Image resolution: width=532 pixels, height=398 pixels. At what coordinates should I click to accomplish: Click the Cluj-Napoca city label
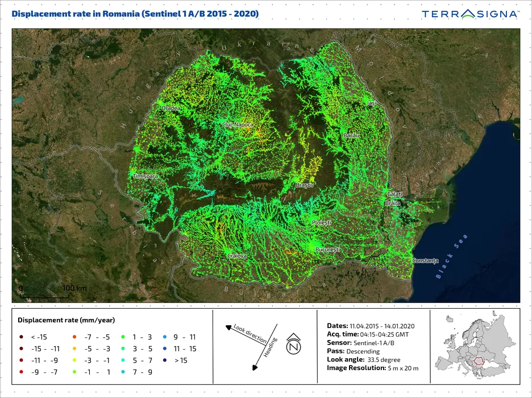(x=238, y=124)
